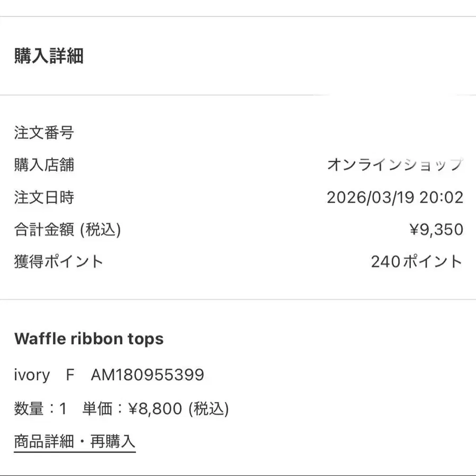Click the 数量:1 quantity text
Image resolution: width=476 pixels, height=476 pixels.
[x=40, y=409]
